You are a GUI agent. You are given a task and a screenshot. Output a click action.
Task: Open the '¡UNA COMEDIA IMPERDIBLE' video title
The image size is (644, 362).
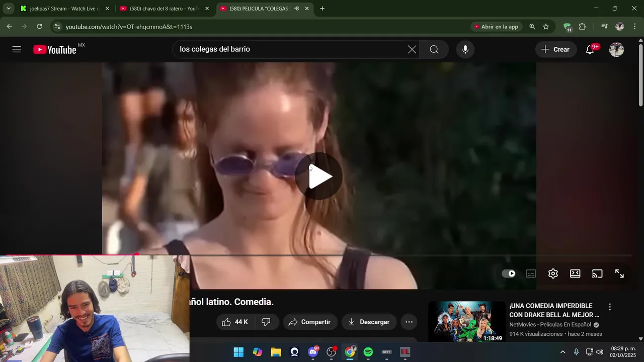554,310
